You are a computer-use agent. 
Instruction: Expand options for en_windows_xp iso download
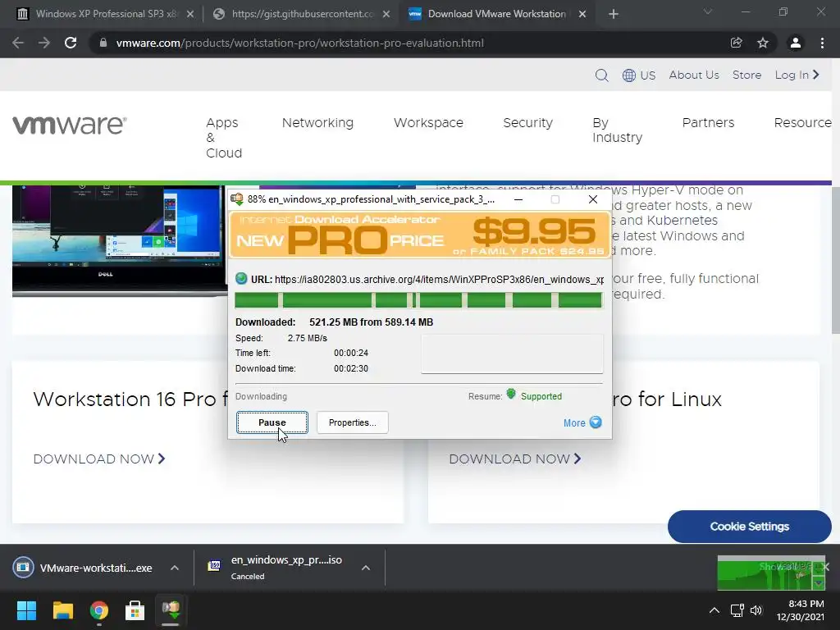pos(366,568)
